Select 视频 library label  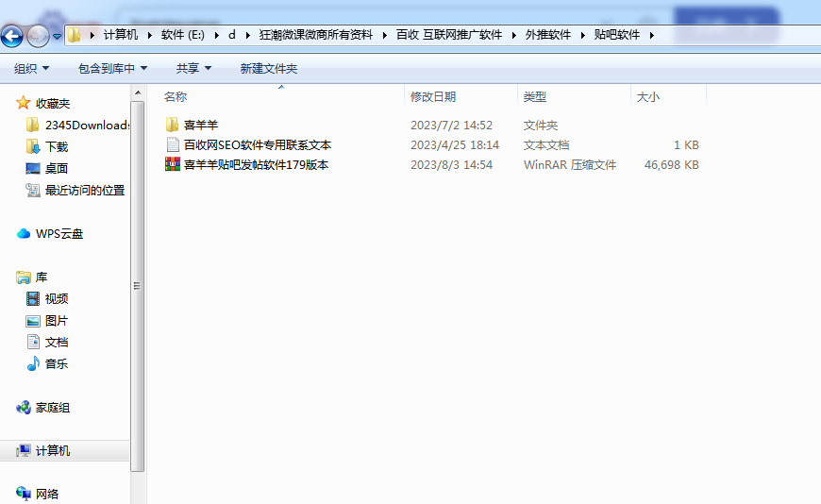tap(57, 298)
